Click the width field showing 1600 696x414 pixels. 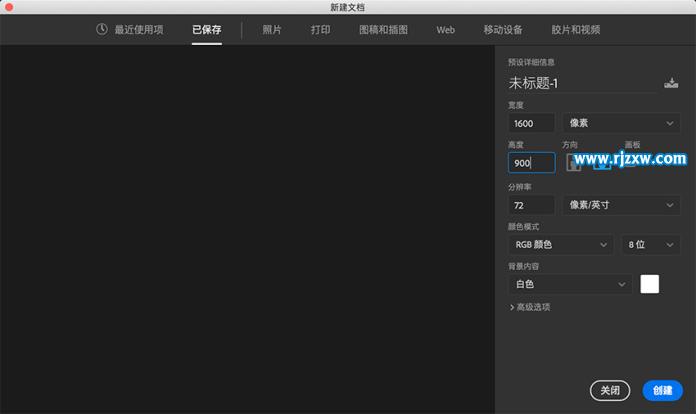[x=531, y=123]
